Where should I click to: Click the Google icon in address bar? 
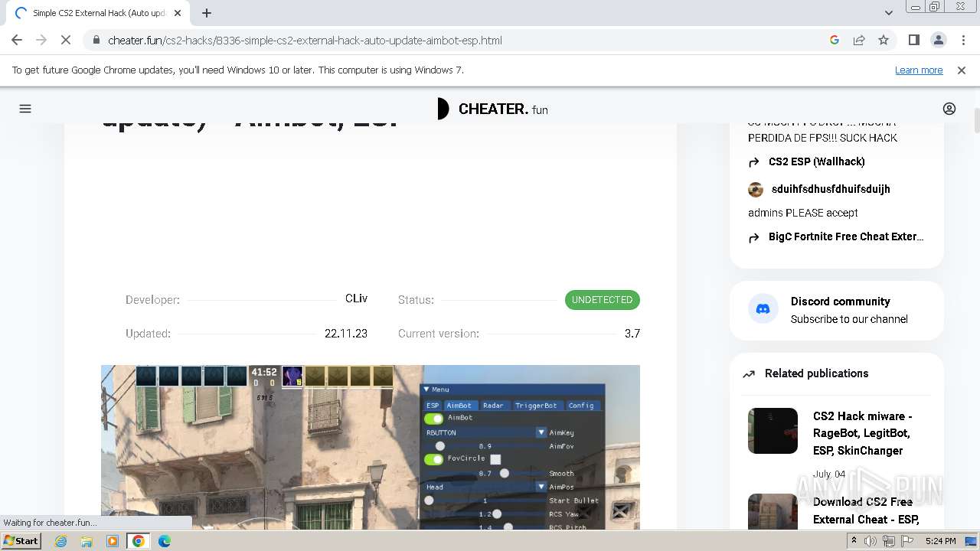(x=835, y=40)
